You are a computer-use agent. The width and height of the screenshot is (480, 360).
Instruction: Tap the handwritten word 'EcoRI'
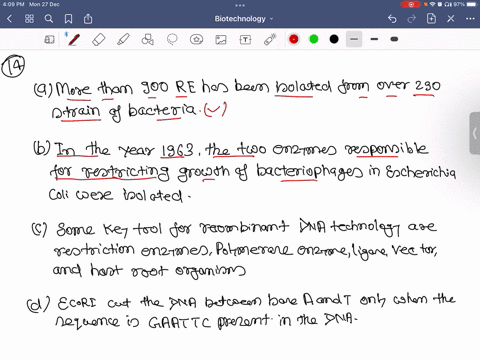click(x=77, y=303)
